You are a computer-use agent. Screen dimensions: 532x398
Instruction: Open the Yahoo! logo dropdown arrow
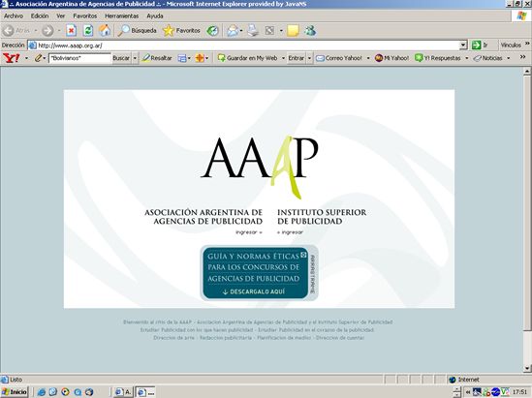click(x=26, y=58)
